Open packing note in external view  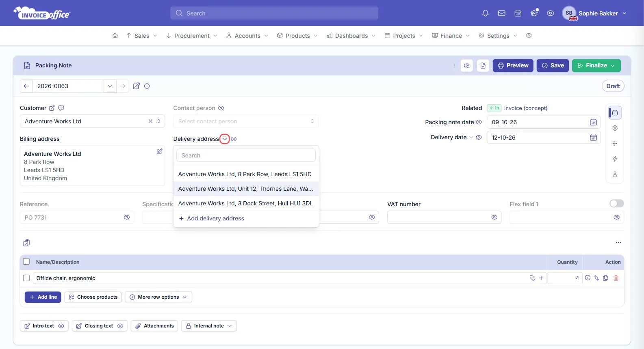[x=137, y=86]
